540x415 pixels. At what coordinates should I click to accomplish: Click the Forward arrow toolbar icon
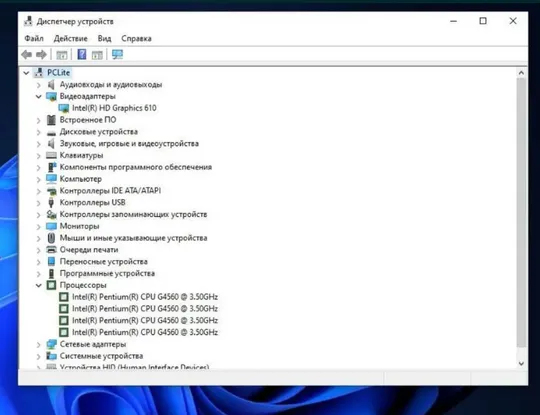[x=41, y=54]
